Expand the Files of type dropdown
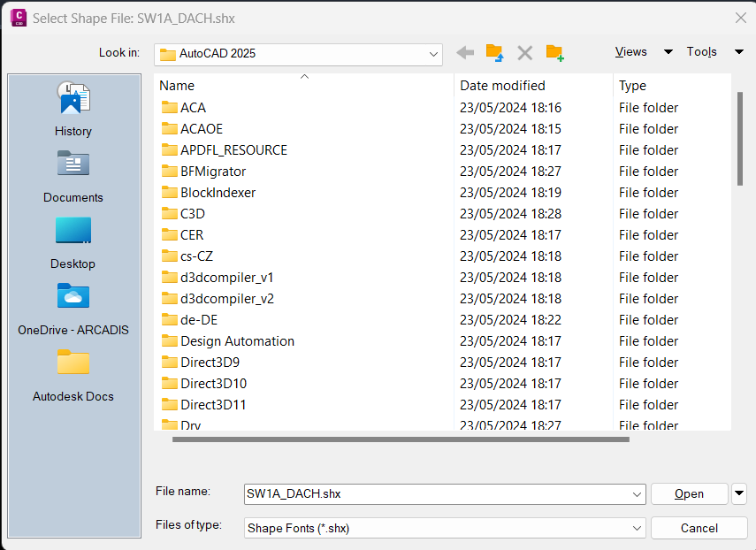Viewport: 756px width, 550px height. tap(636, 528)
